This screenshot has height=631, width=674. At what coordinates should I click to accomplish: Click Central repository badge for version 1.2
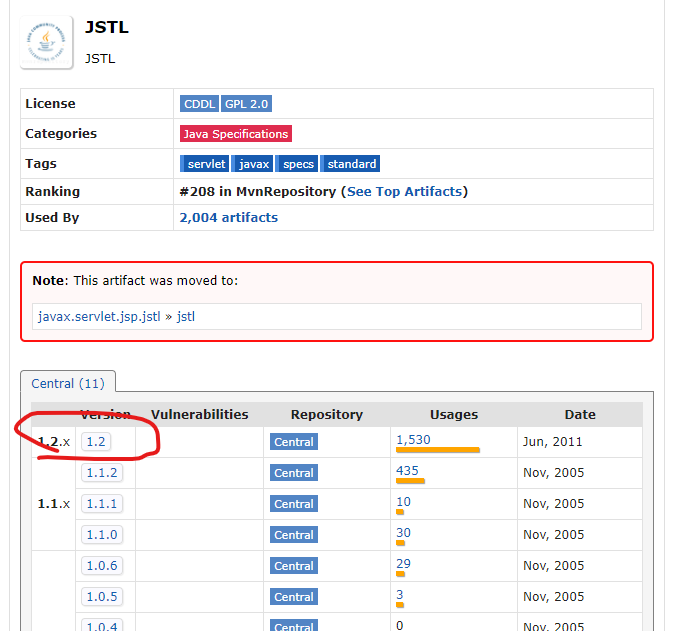pos(294,442)
